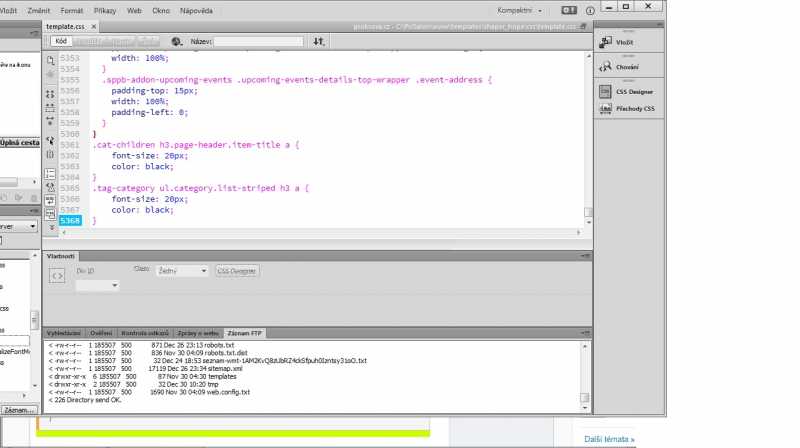The width and height of the screenshot is (800, 448).
Task: Click the globe preview in browser icon
Action: [176, 42]
